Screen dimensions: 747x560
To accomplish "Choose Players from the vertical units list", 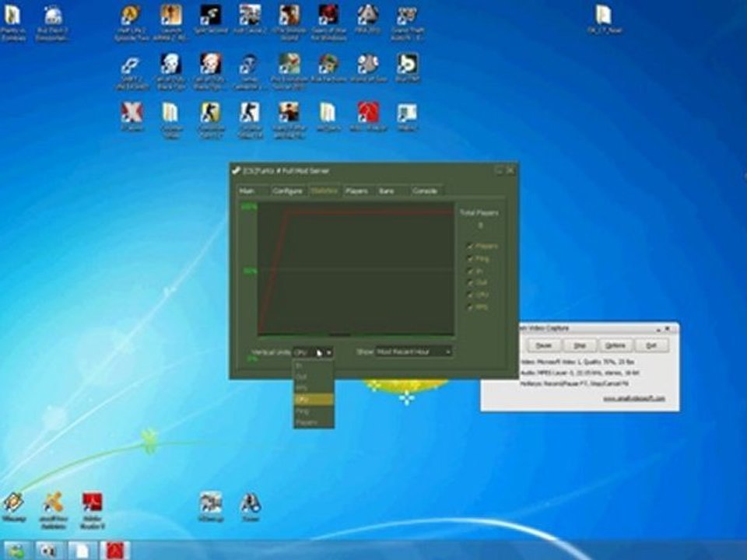I will coord(313,422).
